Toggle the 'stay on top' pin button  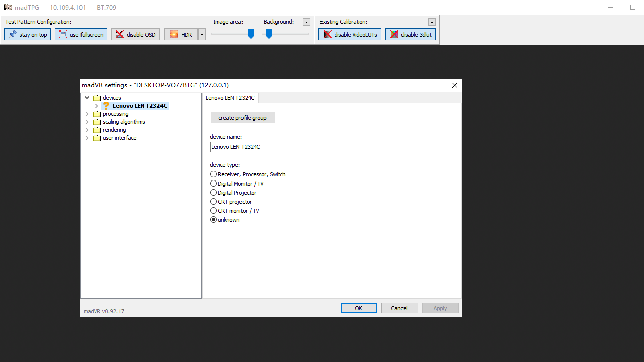(x=28, y=35)
